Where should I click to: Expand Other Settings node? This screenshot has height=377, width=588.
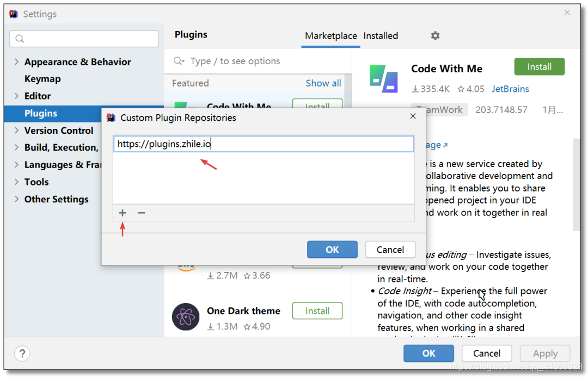point(16,199)
